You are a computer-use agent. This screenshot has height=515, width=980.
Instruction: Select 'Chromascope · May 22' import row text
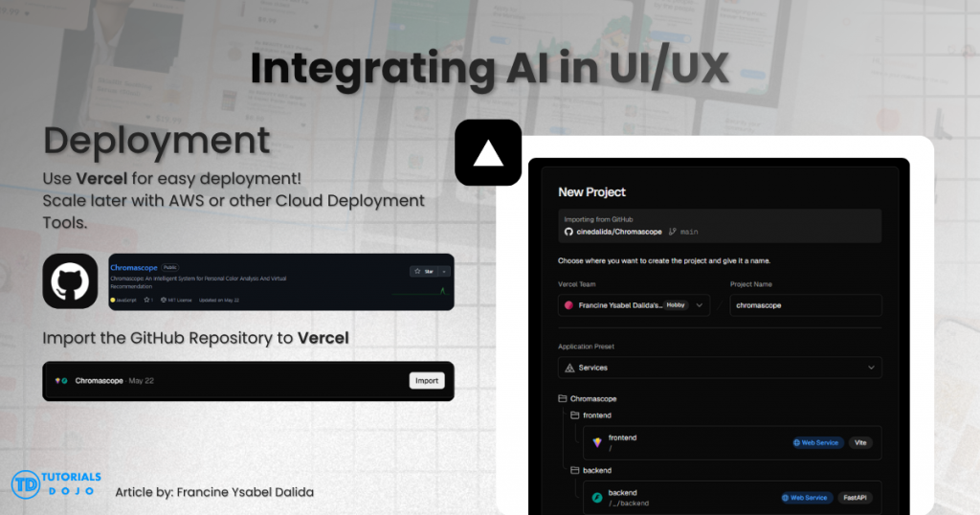(115, 381)
